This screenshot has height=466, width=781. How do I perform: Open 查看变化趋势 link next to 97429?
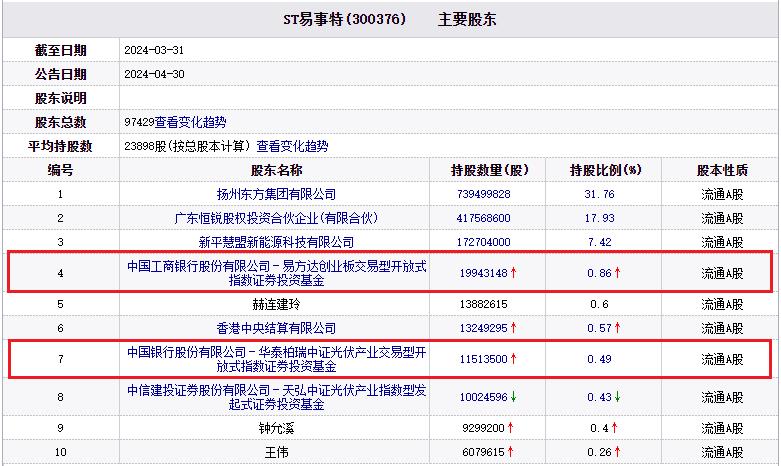coord(190,122)
